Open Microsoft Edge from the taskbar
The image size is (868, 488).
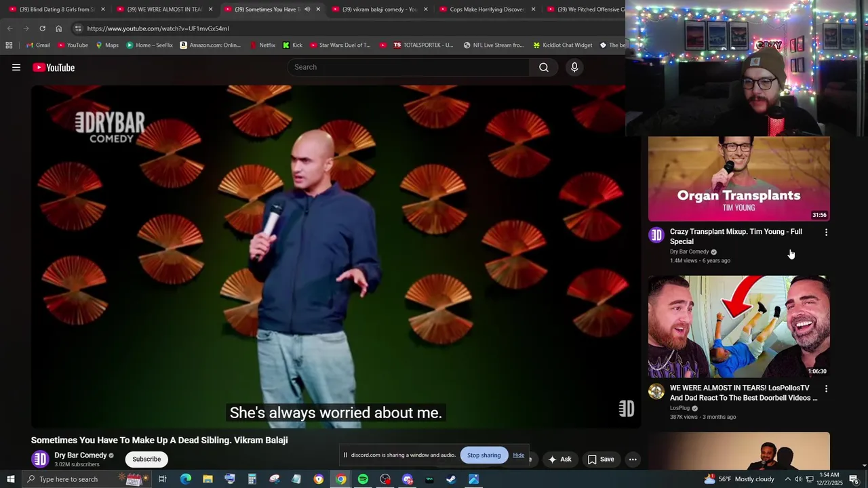coord(185,479)
